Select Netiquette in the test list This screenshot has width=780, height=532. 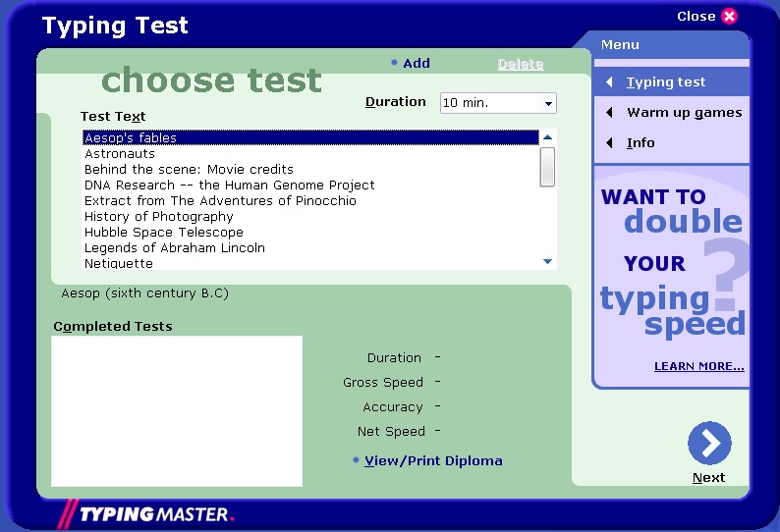pyautogui.click(x=310, y=263)
